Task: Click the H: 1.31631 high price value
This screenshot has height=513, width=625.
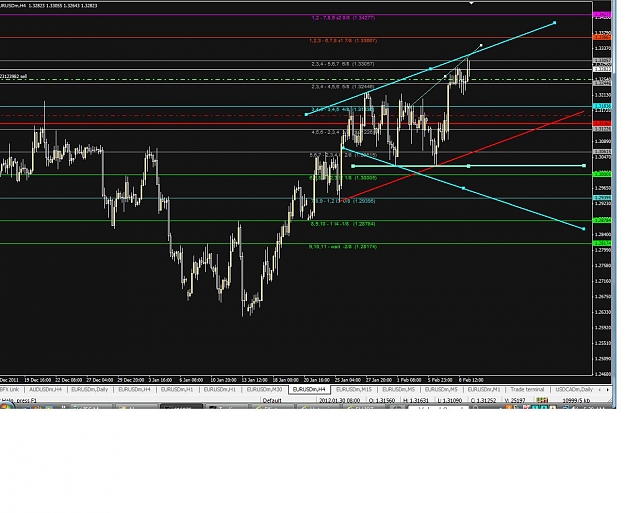Action: (417, 401)
